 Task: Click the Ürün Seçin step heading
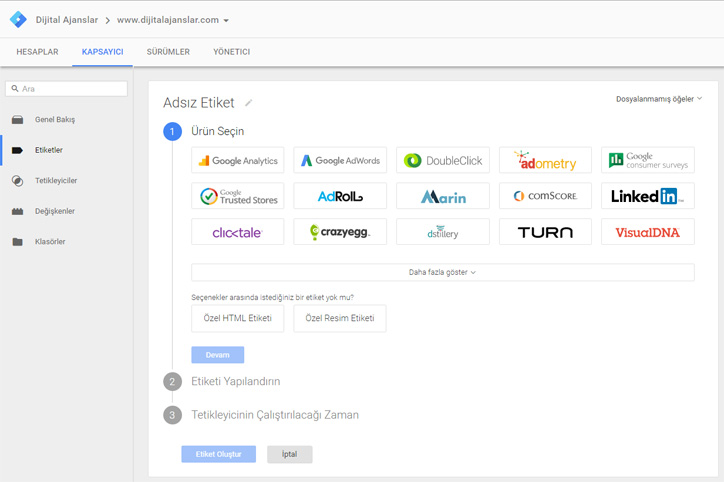click(x=217, y=131)
